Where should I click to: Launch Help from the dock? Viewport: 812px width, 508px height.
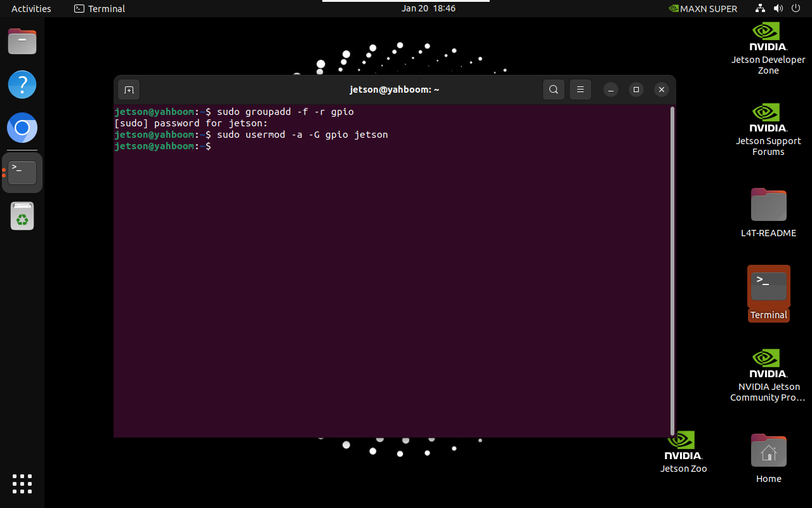point(22,84)
